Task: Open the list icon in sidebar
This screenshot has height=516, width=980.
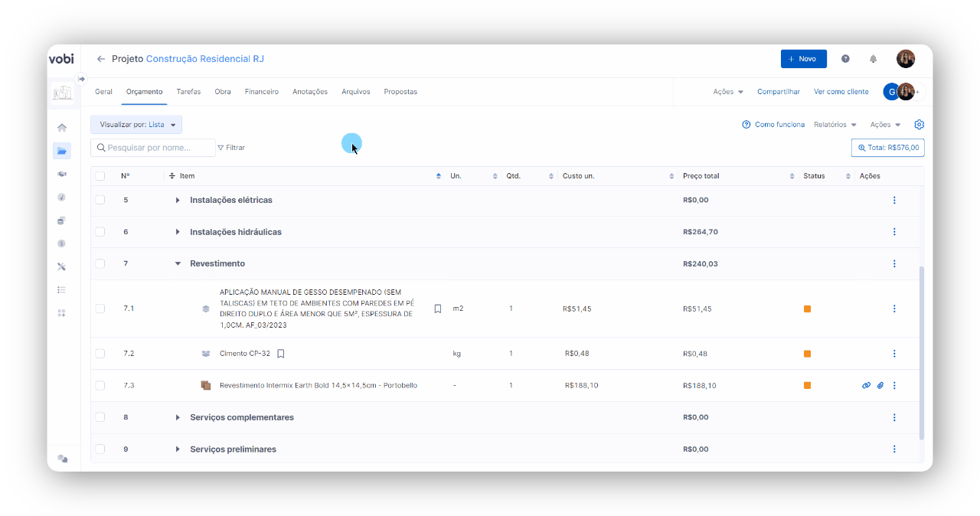Action: 62,289
